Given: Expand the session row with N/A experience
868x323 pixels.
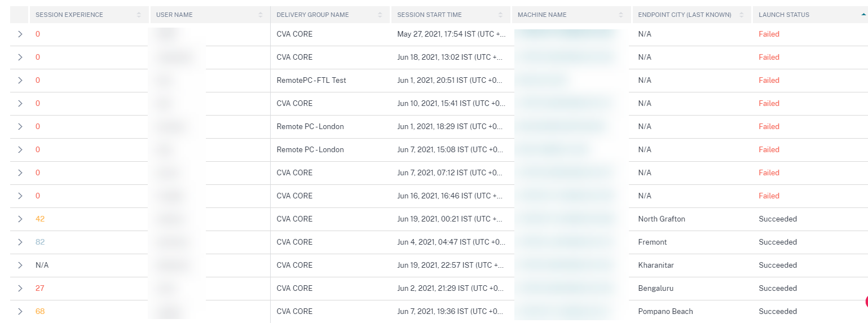Looking at the screenshot, I should pos(20,266).
